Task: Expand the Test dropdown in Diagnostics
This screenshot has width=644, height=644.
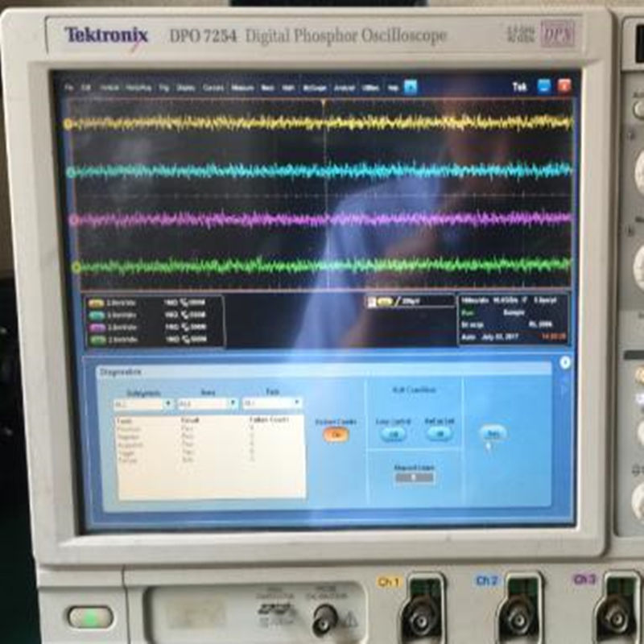Action: tap(272, 403)
